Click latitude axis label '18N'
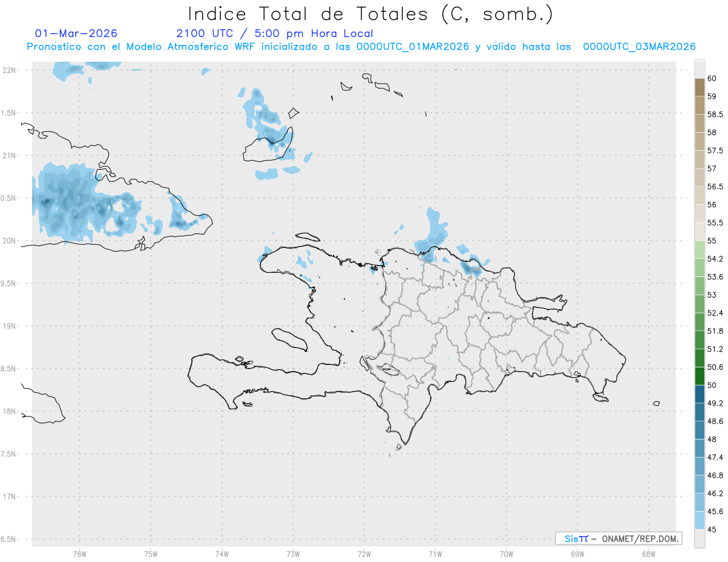 point(9,411)
